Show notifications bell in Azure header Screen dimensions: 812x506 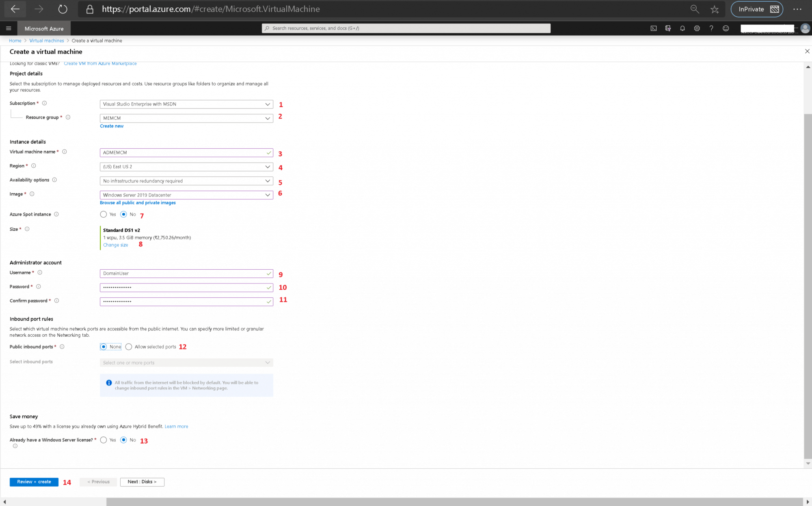click(682, 28)
